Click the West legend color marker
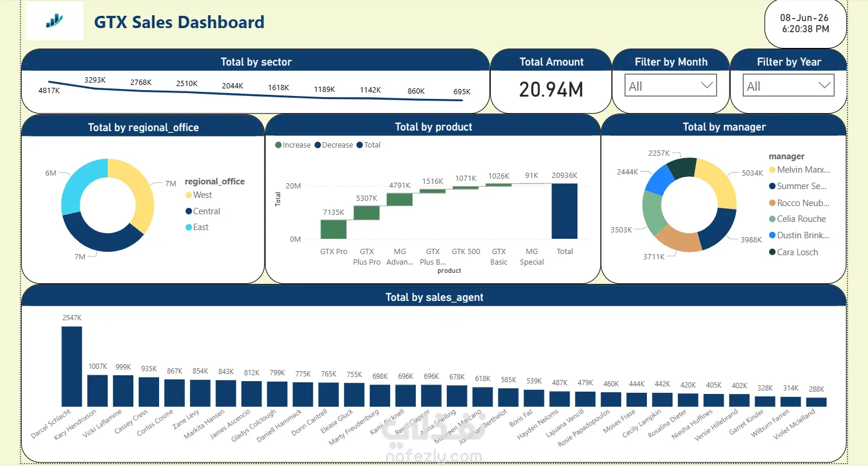Screen dimensions: 868x466 pos(188,195)
